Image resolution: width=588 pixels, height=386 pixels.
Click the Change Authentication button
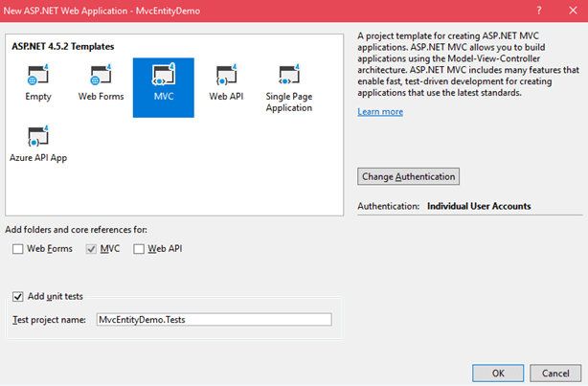[x=408, y=176]
